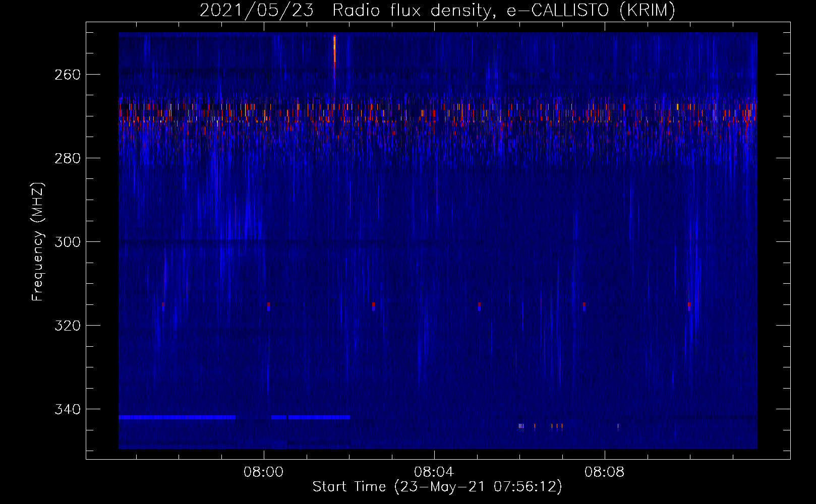The height and width of the screenshot is (504, 816).
Task: Select the 320 frequency tick label
Action: click(x=67, y=326)
